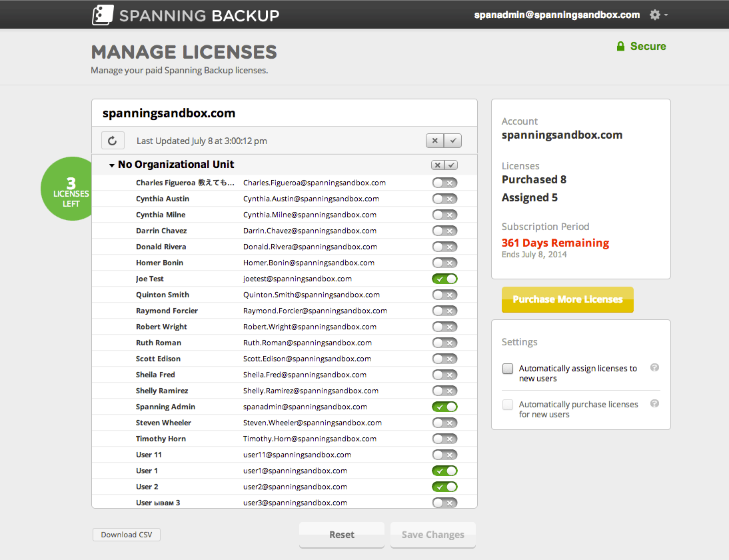Viewport: 729px width, 560px height.
Task: Assign licenses for No Organizational Unit
Action: click(x=451, y=165)
